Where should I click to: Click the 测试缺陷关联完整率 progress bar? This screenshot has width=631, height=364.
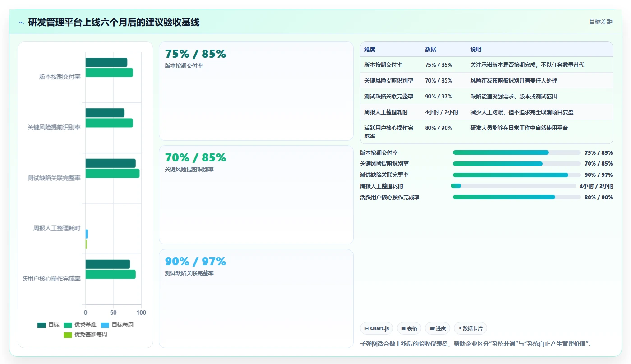(517, 175)
